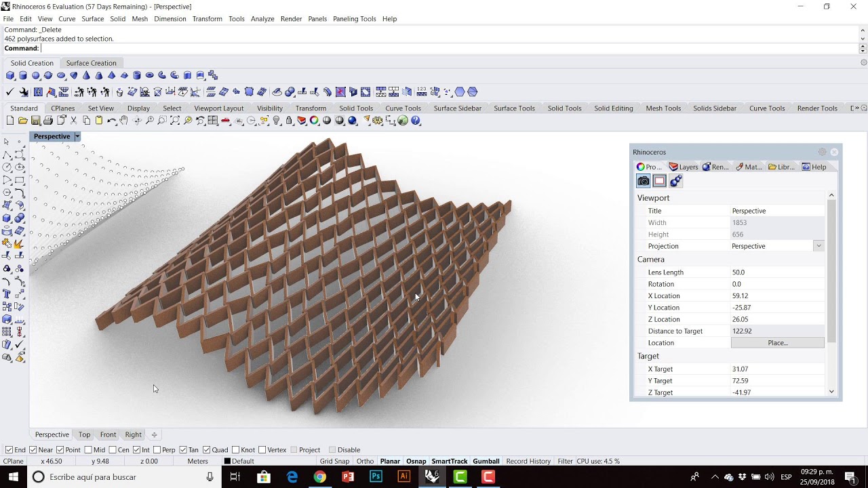Image resolution: width=868 pixels, height=488 pixels.
Task: Toggle Gumball in the status bar
Action: (486, 462)
